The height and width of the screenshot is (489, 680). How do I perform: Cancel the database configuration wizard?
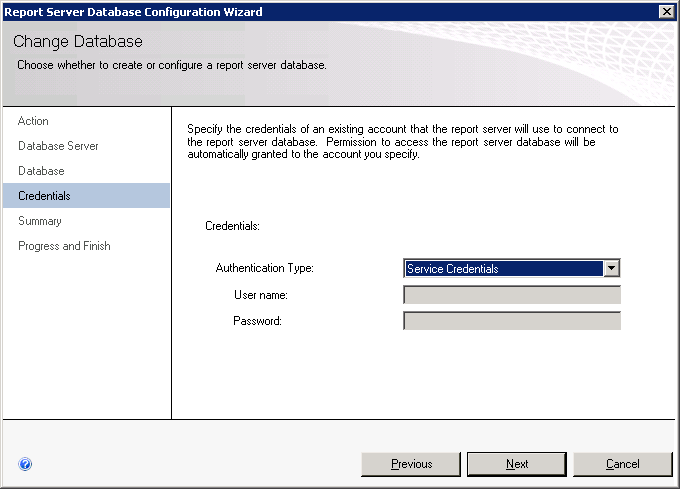622,464
